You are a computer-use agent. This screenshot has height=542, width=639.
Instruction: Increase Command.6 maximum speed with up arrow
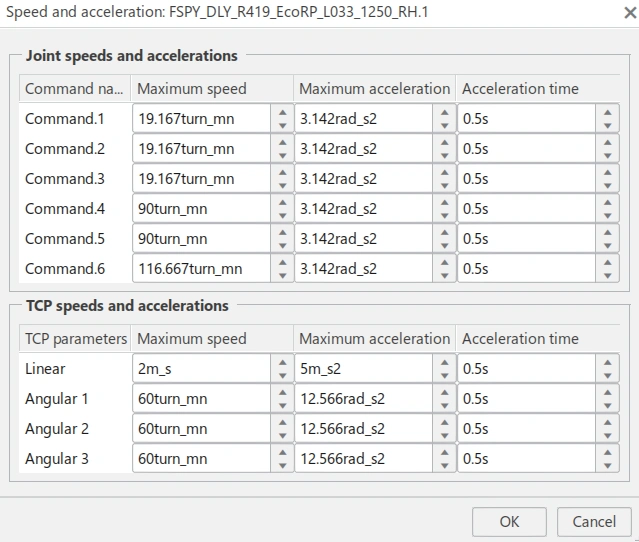coord(281,262)
